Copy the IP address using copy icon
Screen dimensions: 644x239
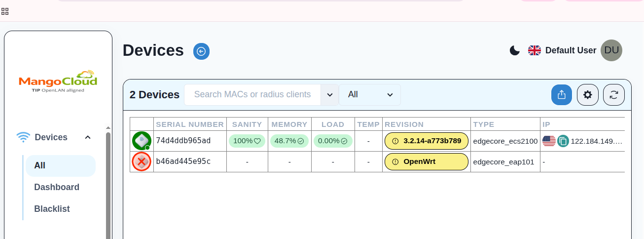tap(563, 141)
